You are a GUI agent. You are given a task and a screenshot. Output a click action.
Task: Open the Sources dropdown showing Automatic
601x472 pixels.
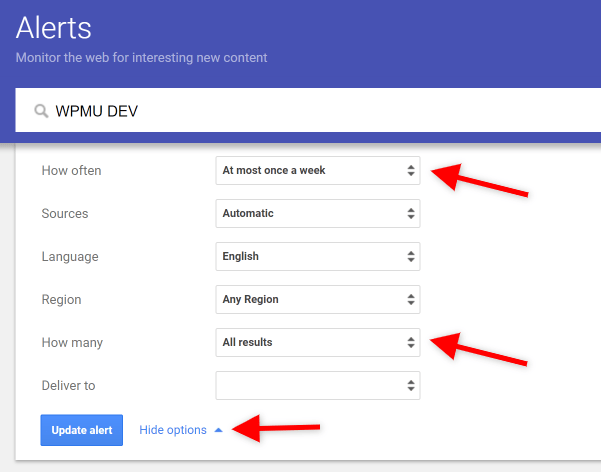318,213
